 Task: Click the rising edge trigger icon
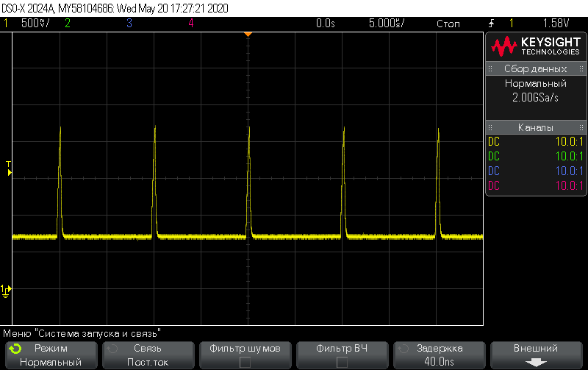tap(491, 24)
